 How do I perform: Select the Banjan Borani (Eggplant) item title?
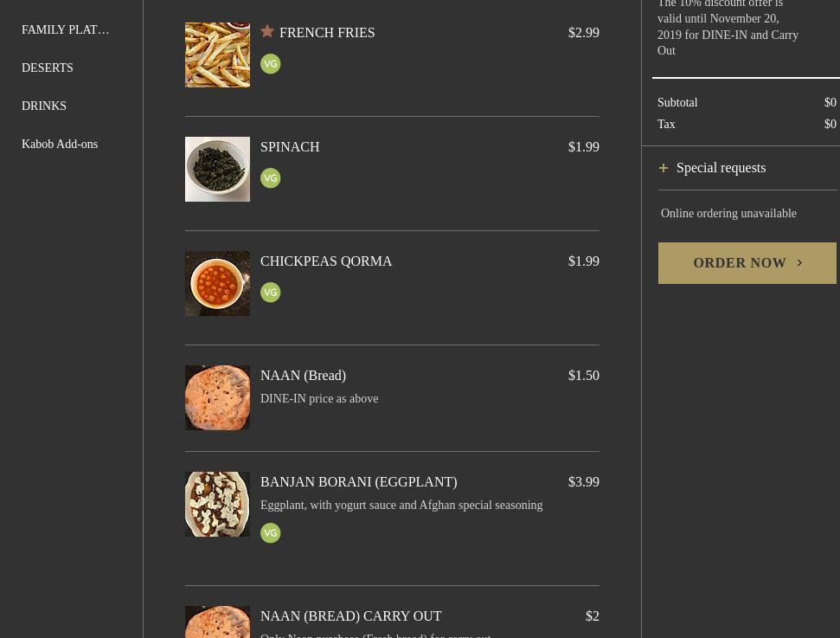[358, 482]
